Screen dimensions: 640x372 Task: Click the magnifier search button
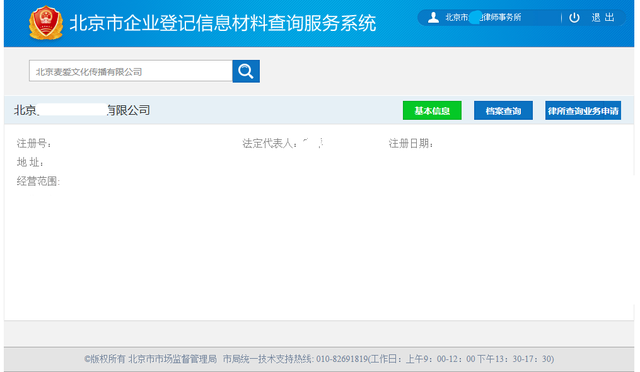pos(246,71)
